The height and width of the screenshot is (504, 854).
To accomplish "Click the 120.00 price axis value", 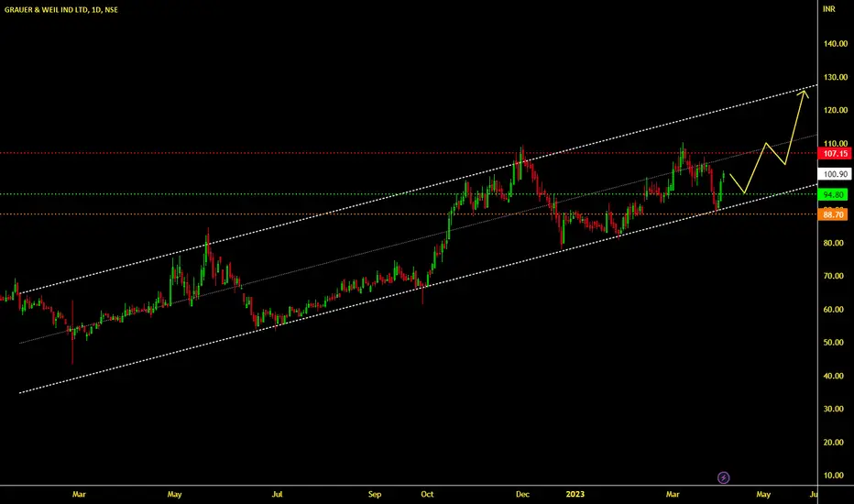I will pyautogui.click(x=836, y=110).
